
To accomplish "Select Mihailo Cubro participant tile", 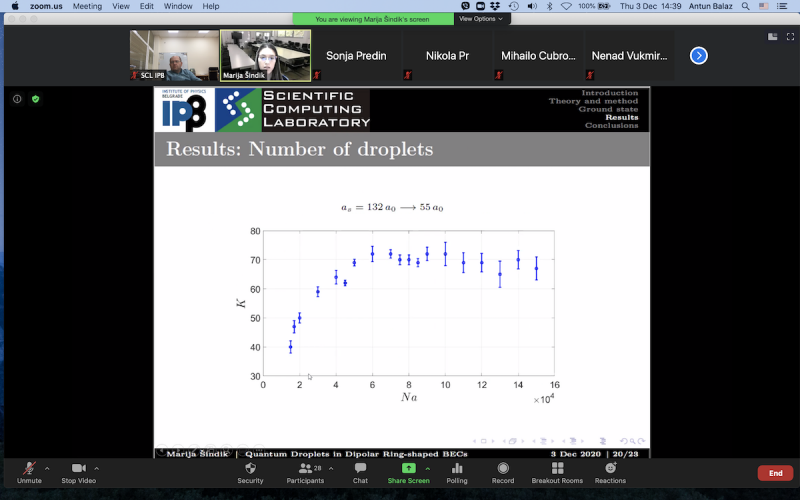I will click(x=538, y=56).
